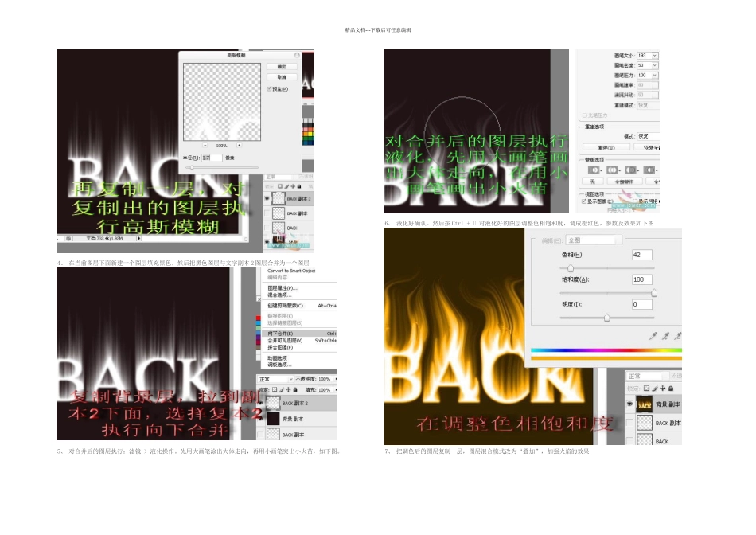Click 重建 reconstruct button in Liquify
Screen dimensions: 756x535
(x=606, y=147)
